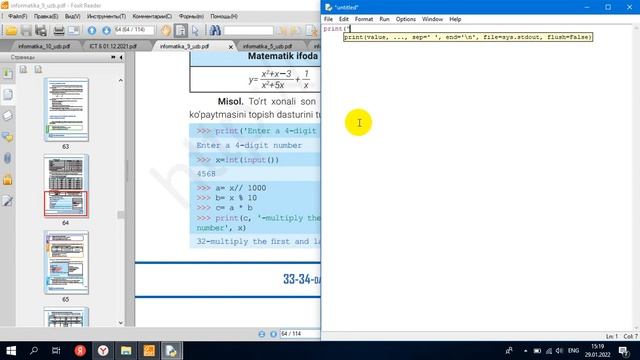Open the Помощь menu in Foxit
The image size is (640, 360).
tap(224, 16)
